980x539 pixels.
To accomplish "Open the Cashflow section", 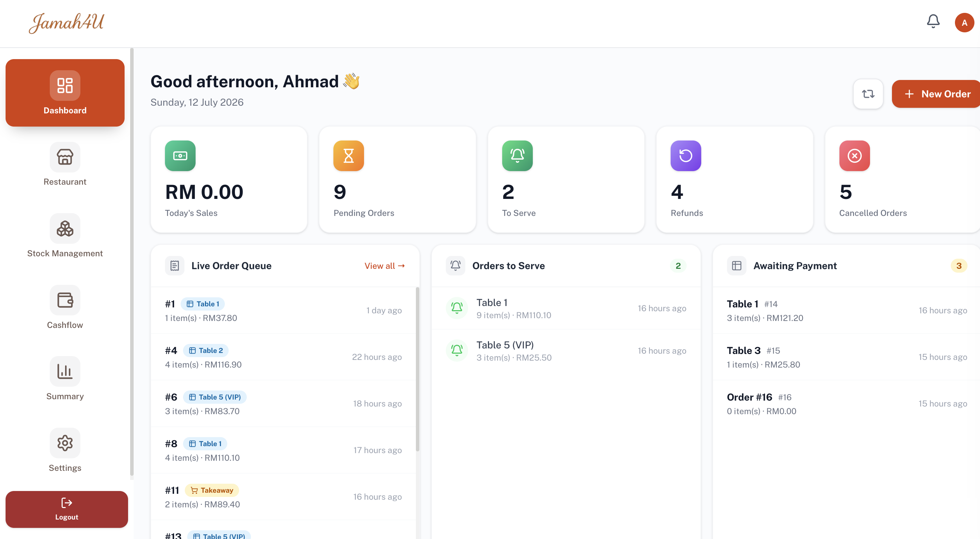I will click(x=65, y=307).
